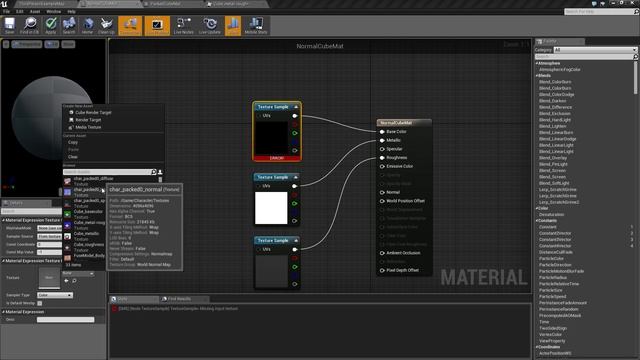Click green output pin of top Texture Sample
This screenshot has width=640, height=360.
[294, 133]
